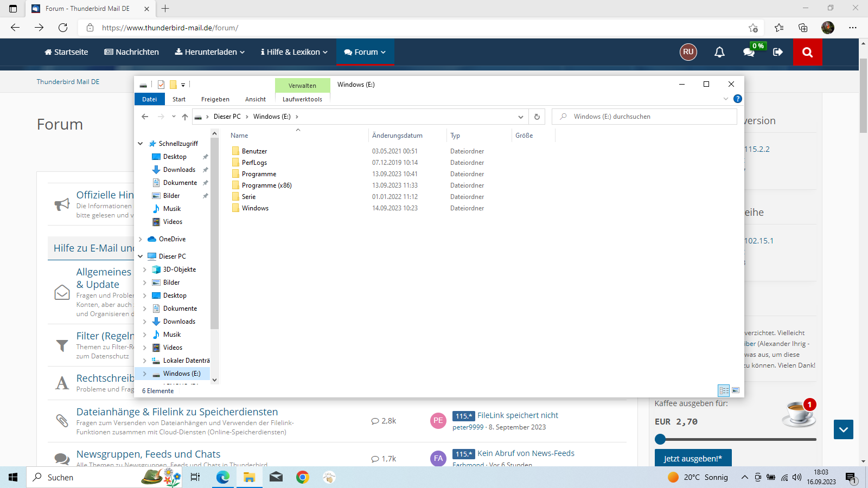Viewport: 868px width, 488px height.
Task: Click the coffee donation amount slider handle
Action: (x=660, y=439)
